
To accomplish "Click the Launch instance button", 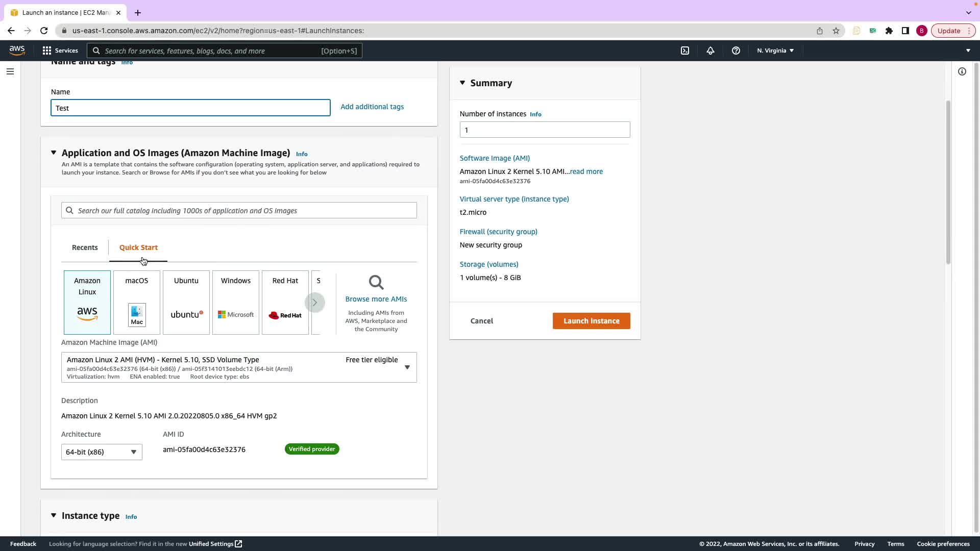I will coord(591,321).
